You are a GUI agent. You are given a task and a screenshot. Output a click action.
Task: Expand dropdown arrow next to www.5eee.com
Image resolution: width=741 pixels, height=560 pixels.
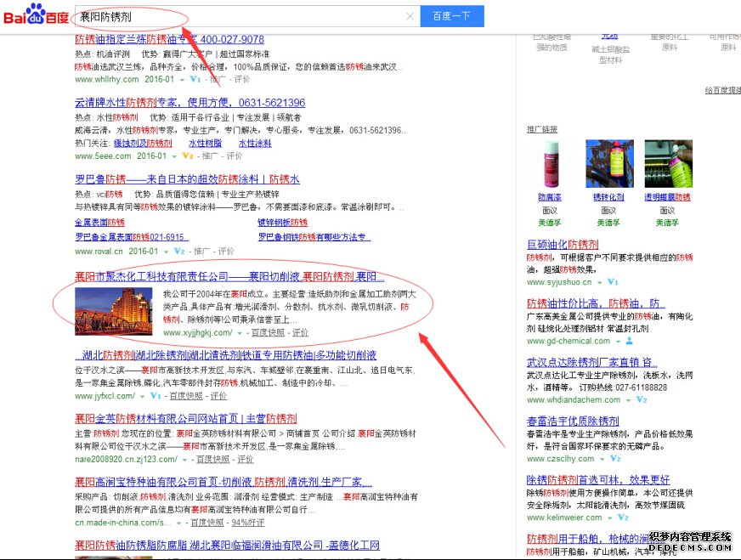[x=174, y=156]
